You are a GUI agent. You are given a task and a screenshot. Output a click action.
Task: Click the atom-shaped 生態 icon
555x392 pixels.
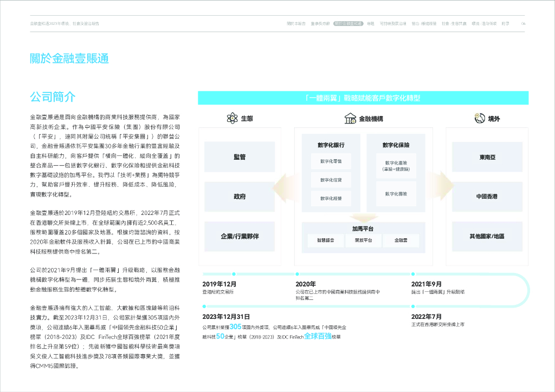point(232,118)
